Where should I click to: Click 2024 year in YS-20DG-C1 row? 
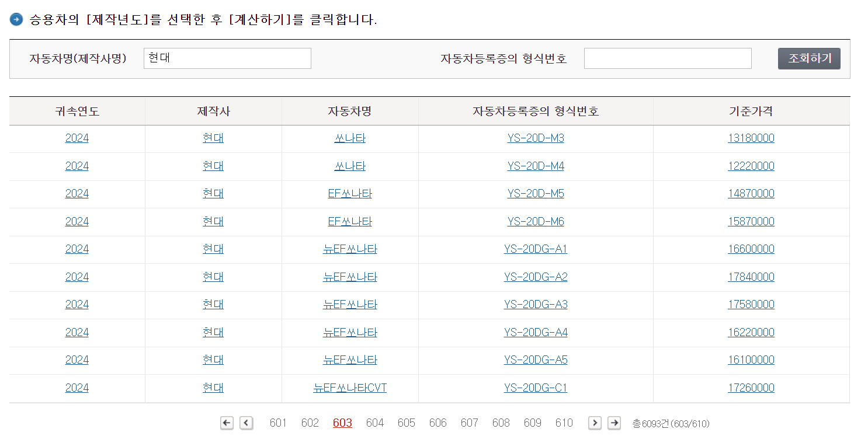[x=77, y=388]
